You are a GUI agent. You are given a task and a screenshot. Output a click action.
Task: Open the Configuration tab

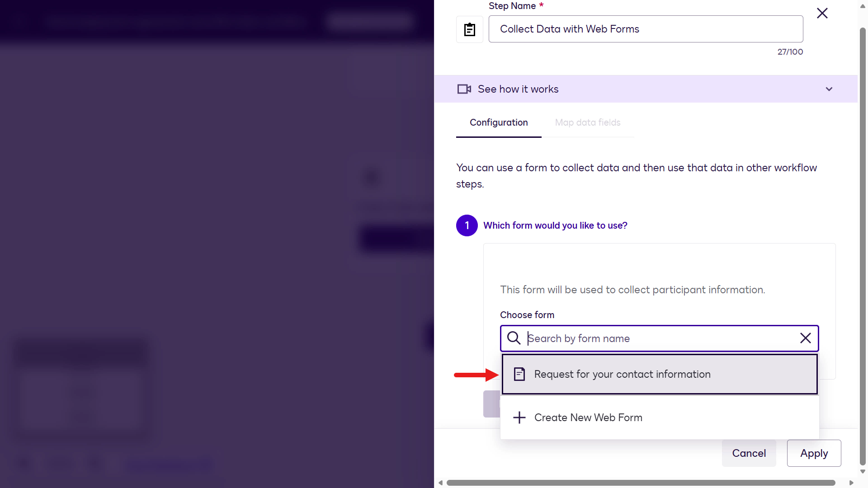(499, 122)
